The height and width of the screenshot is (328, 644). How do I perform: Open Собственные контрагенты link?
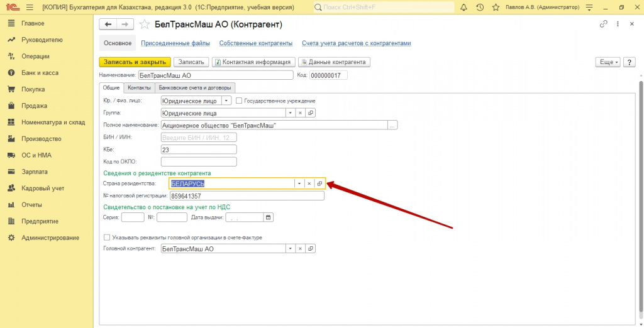256,43
